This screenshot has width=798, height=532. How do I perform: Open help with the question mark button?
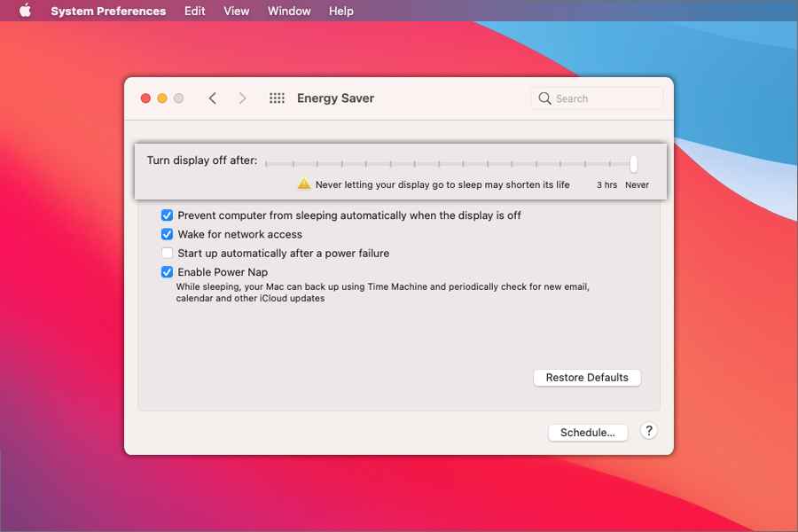(x=649, y=431)
